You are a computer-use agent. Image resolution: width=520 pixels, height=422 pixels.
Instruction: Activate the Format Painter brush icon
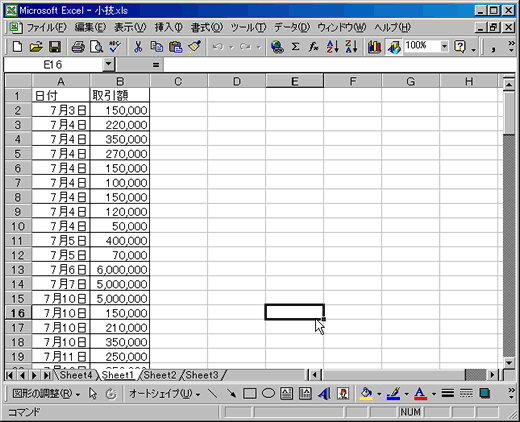[x=194, y=47]
